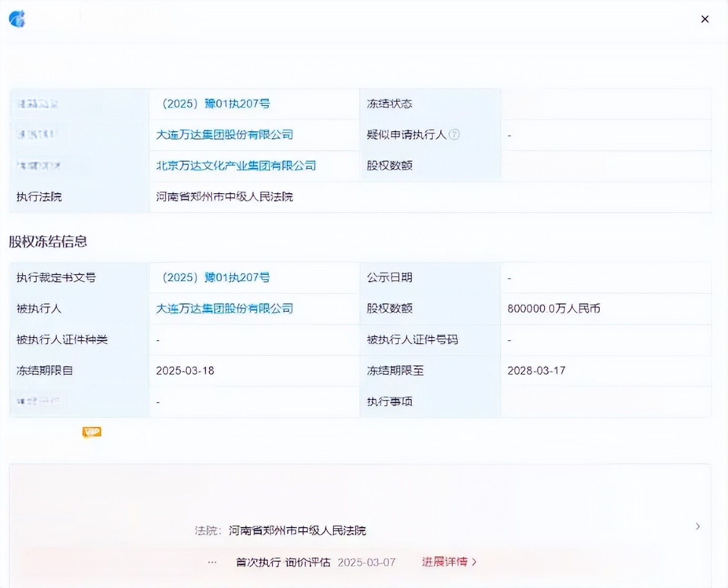728x588 pixels.
Task: Click the 首次执行 status text
Action: [x=258, y=562]
